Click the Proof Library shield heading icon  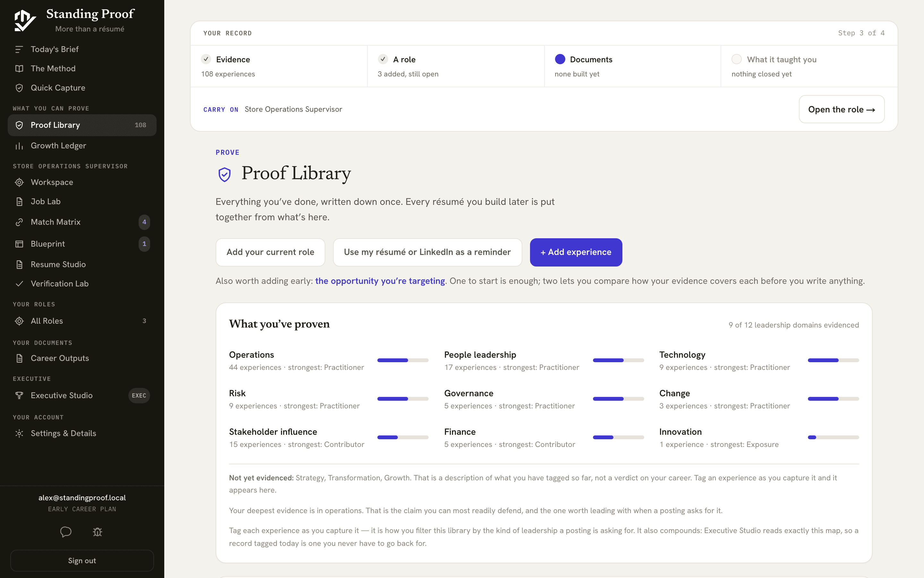(225, 174)
